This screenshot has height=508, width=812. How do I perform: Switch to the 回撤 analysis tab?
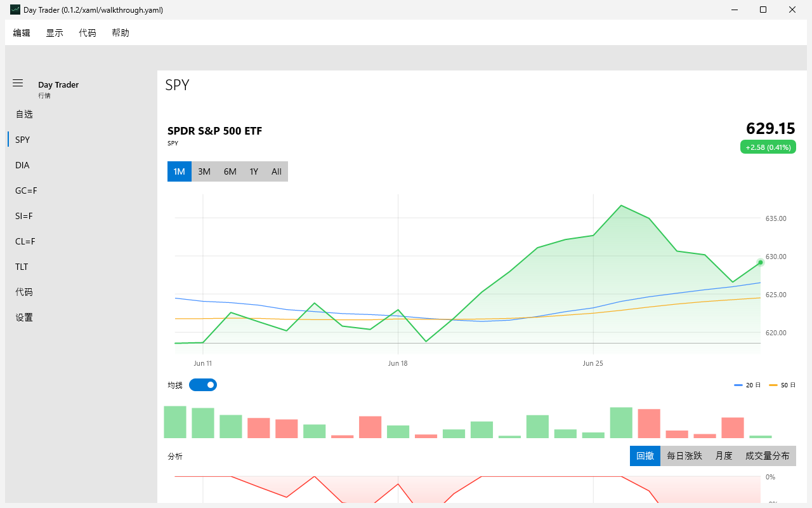click(x=645, y=456)
